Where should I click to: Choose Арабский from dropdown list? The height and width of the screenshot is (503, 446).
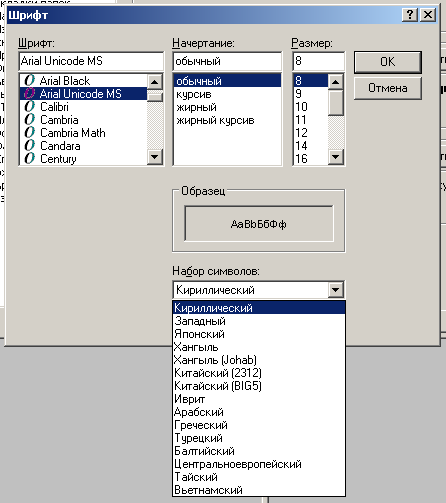[259, 412]
